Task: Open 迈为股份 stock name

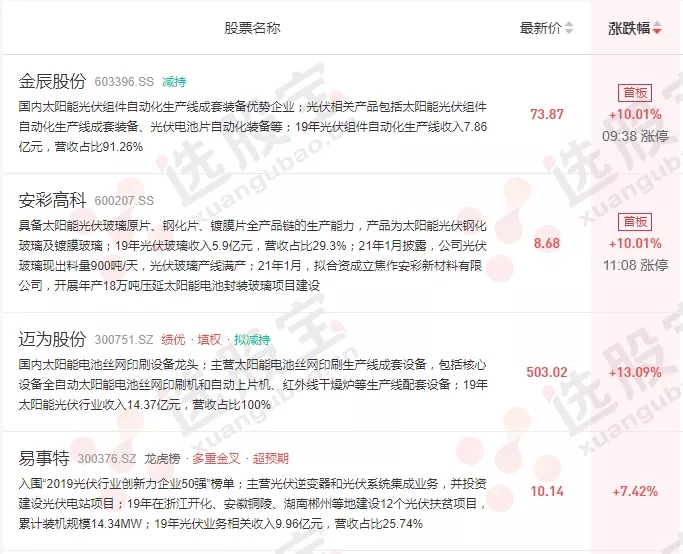Action: [x=52, y=339]
